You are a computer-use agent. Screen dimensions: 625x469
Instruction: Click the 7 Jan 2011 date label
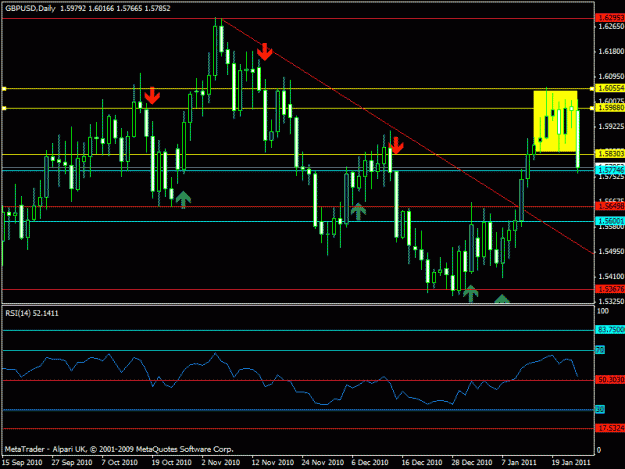(x=519, y=463)
